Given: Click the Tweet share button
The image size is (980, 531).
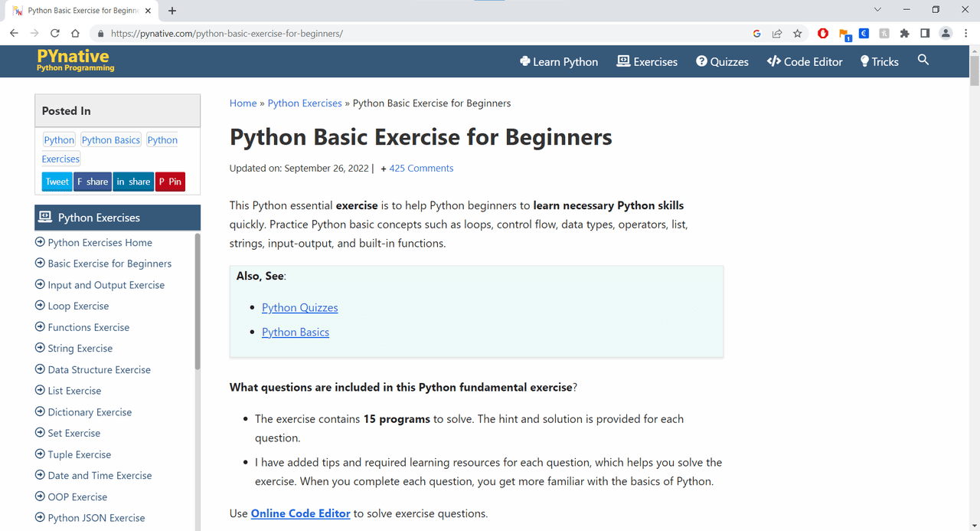Looking at the screenshot, I should point(57,182).
